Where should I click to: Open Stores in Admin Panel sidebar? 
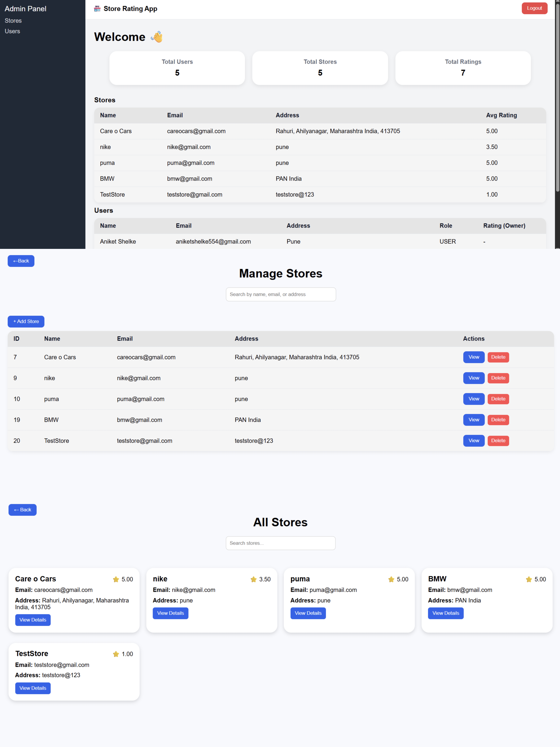click(x=13, y=21)
